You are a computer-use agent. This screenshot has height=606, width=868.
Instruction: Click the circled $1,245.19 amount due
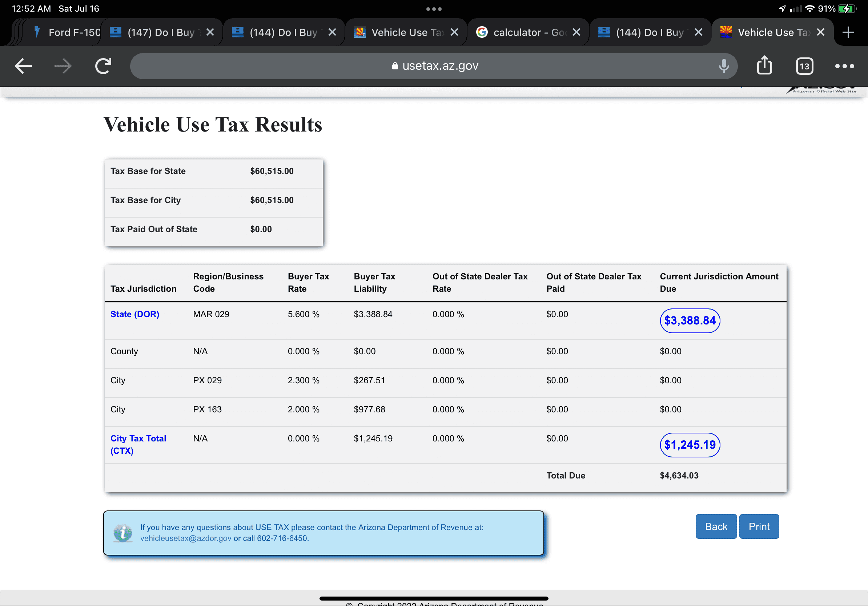click(690, 445)
